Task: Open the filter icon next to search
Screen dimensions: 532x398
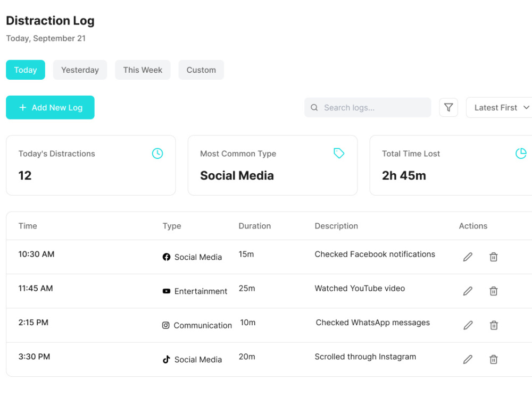Action: point(448,107)
